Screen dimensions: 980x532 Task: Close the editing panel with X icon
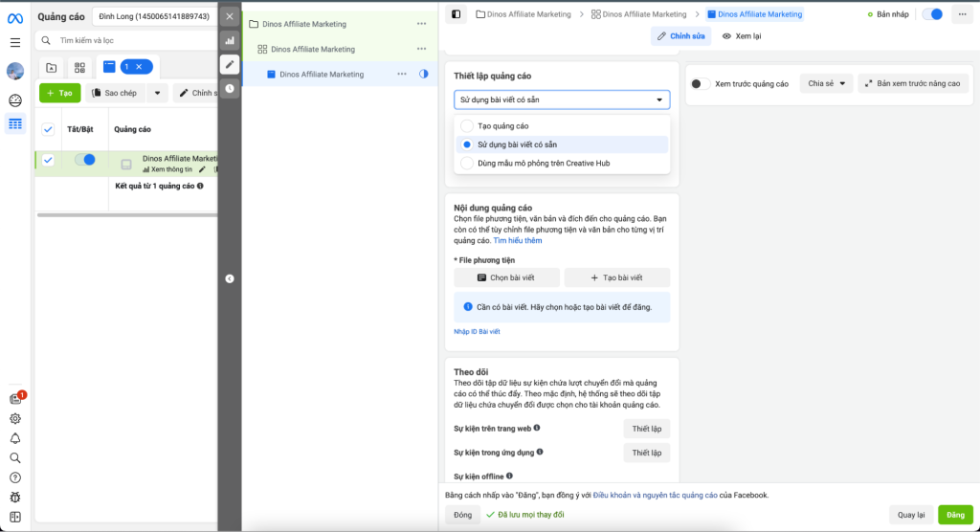230,17
